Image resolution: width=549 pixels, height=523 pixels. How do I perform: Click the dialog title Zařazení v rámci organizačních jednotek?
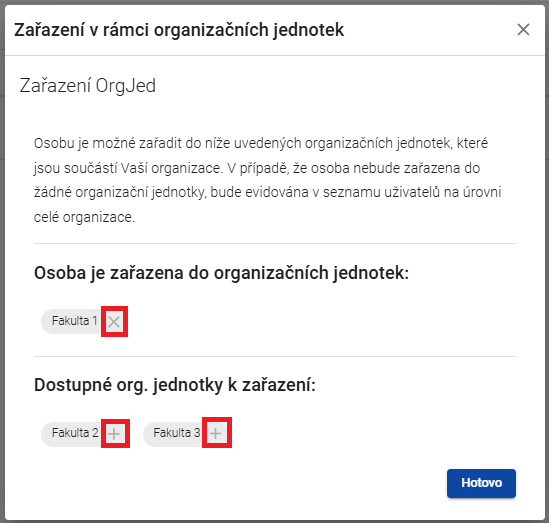179,30
